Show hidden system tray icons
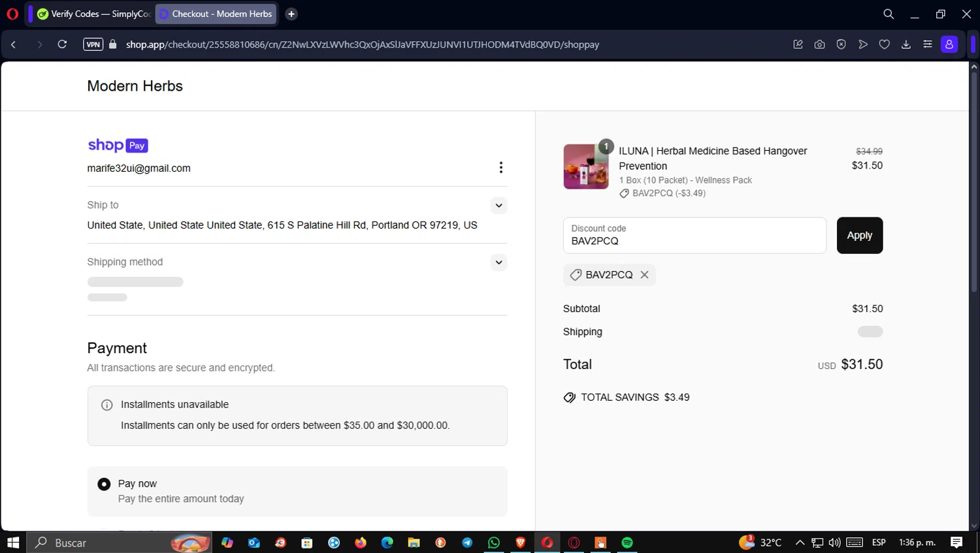The width and height of the screenshot is (980, 553). coord(800,543)
